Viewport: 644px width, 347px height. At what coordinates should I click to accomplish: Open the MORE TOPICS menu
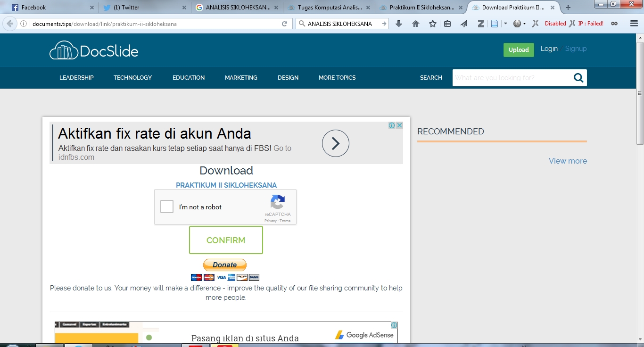[337, 78]
